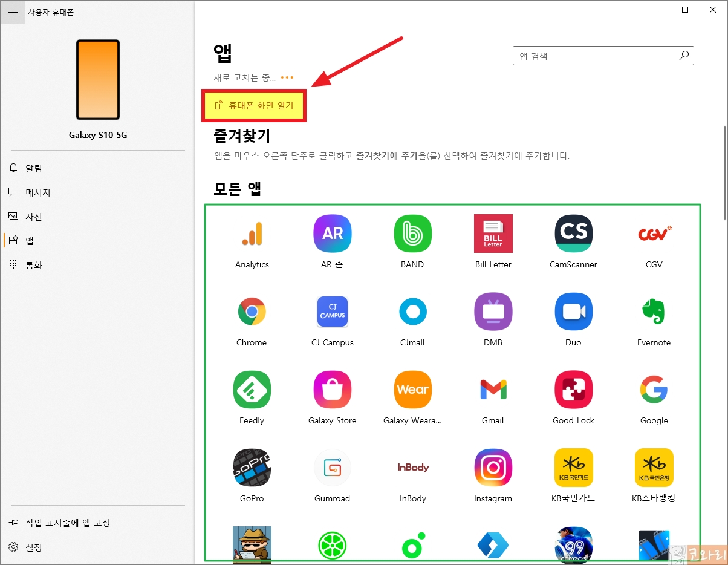Launch the Good Lock app
Viewport: 728px width, 565px height.
[x=573, y=390]
